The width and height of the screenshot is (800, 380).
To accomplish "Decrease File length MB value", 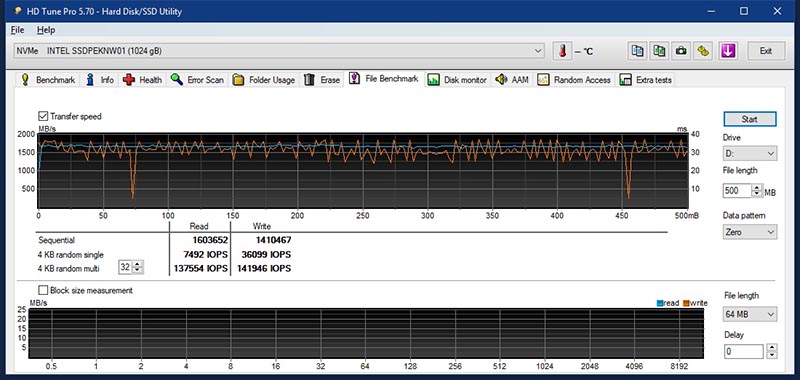I will tap(757, 194).
